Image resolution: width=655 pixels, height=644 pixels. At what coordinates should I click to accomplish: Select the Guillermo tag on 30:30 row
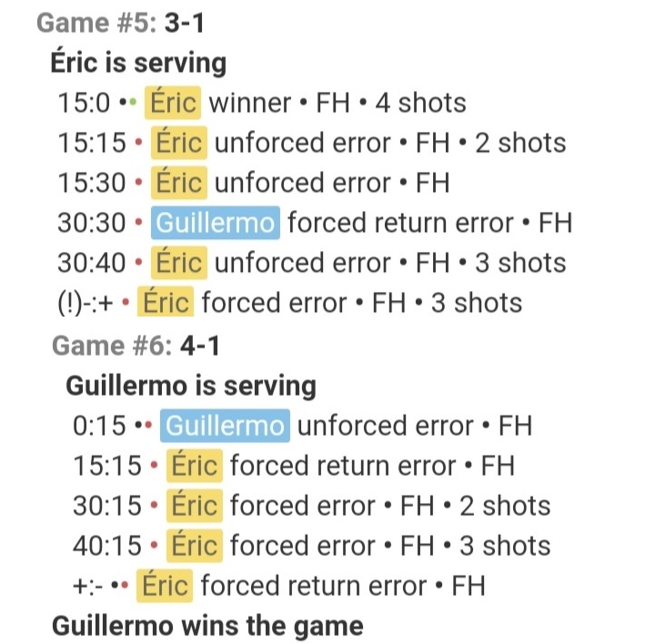[x=215, y=223]
